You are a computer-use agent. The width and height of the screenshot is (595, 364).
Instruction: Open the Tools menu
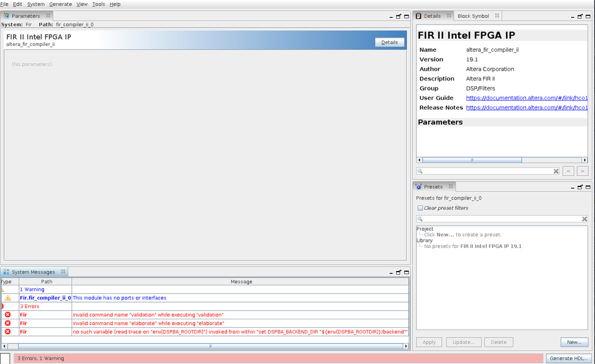(99, 4)
